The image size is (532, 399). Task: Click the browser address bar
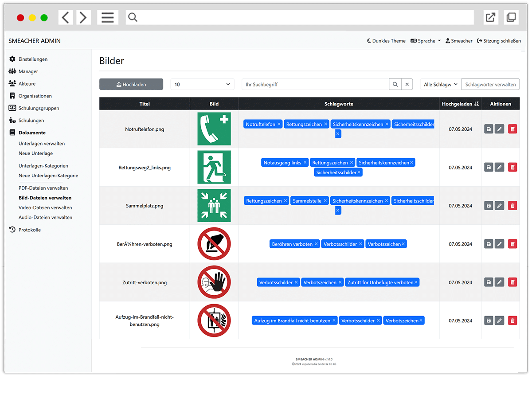pyautogui.click(x=300, y=17)
